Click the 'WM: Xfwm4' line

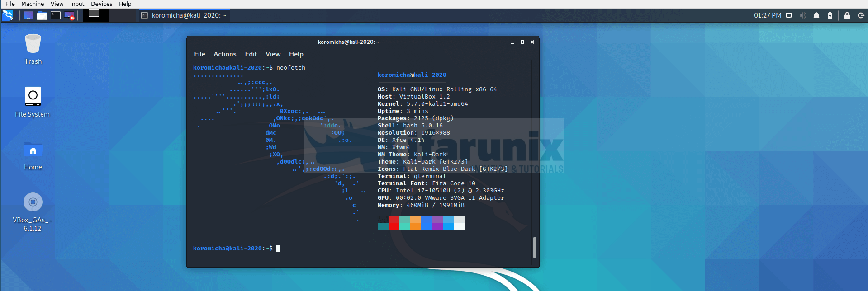[x=394, y=147]
